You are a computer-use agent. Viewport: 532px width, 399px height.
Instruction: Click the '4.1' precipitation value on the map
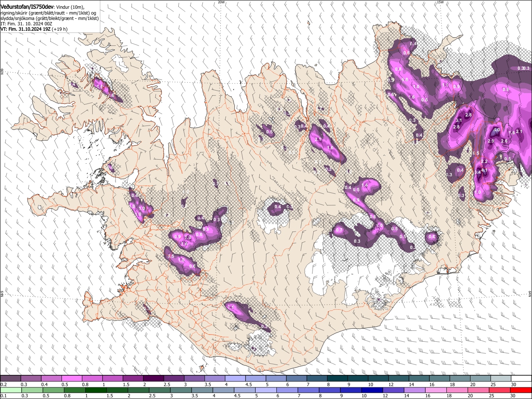pyautogui.click(x=484, y=170)
